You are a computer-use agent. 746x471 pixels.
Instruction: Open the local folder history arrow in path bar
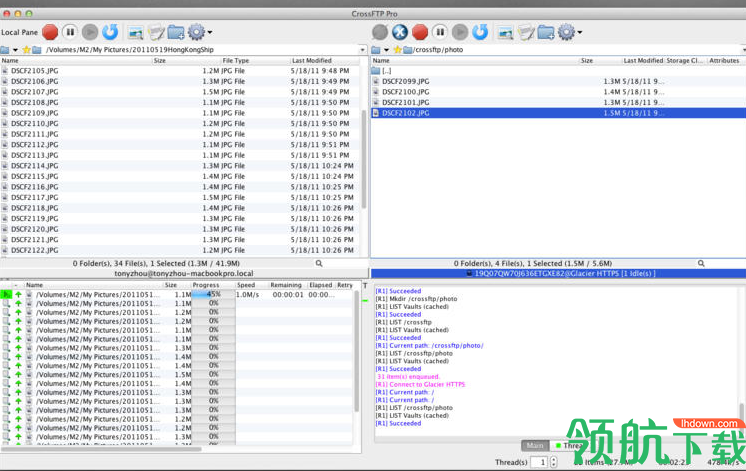click(15, 49)
